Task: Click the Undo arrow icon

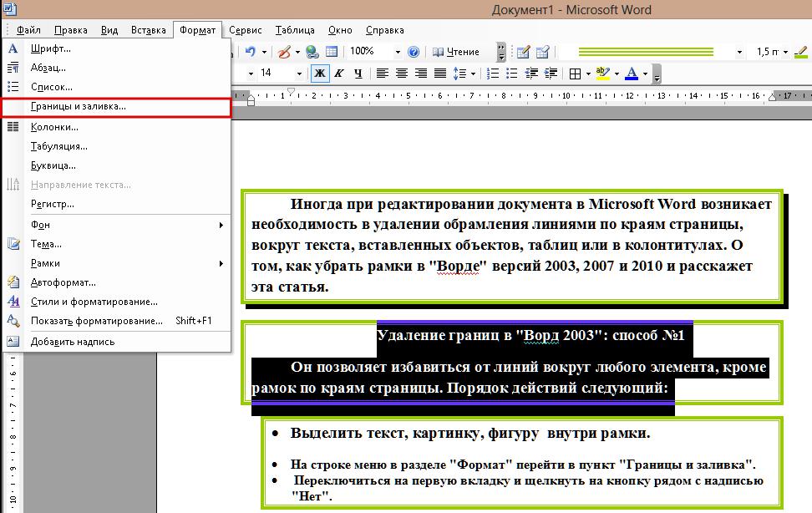Action: pyautogui.click(x=250, y=52)
